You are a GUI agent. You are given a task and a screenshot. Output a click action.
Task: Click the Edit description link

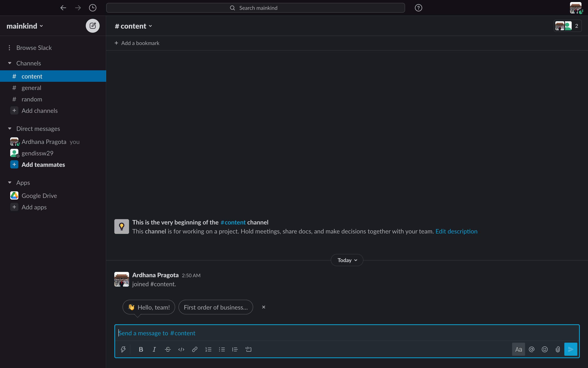click(x=456, y=231)
